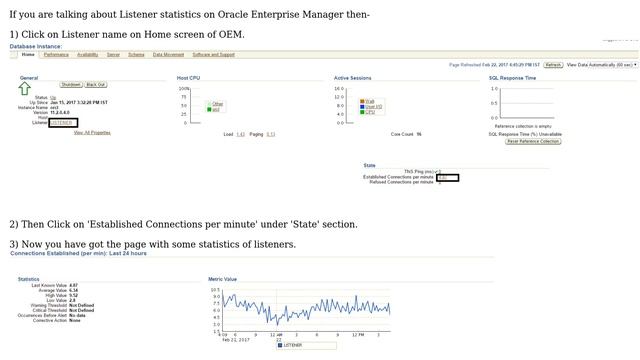
Task: Click the Other legend link in Host CPU
Action: [218, 104]
